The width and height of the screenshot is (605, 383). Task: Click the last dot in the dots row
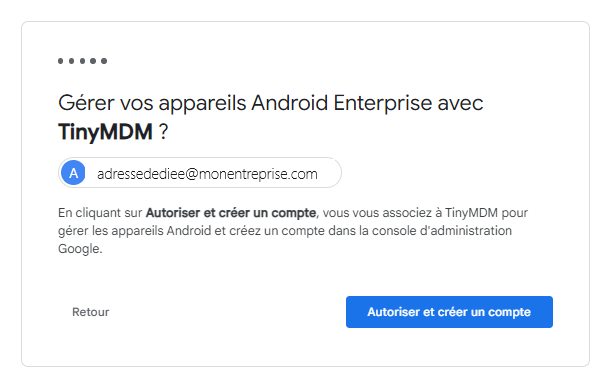[x=104, y=61]
